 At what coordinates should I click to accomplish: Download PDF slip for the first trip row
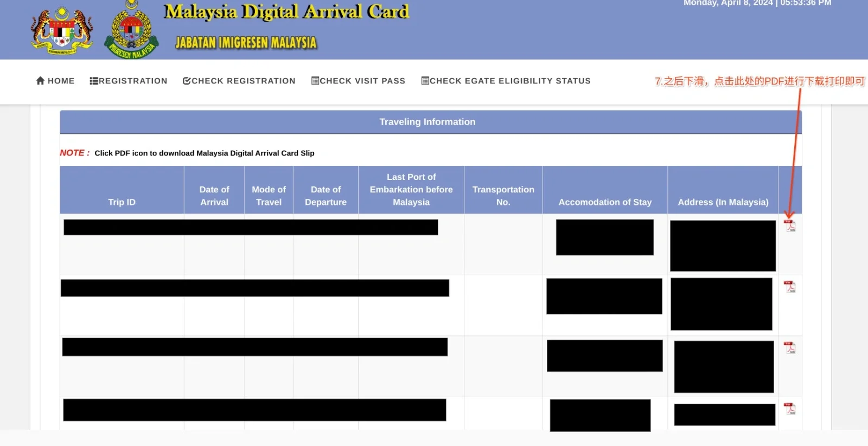coord(790,226)
